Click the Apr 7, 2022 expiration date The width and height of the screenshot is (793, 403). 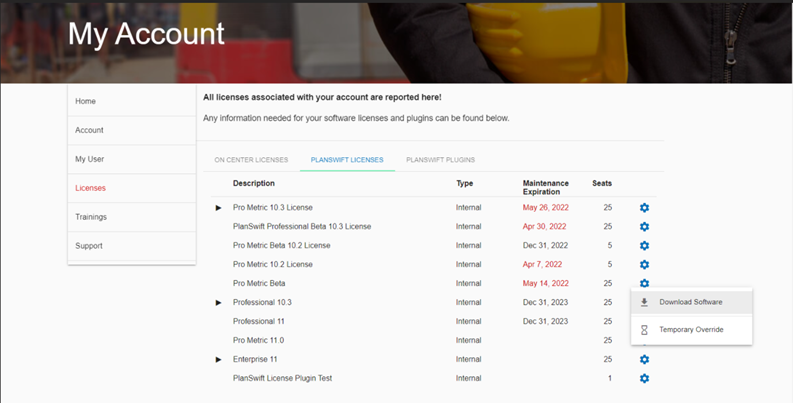[x=542, y=264]
